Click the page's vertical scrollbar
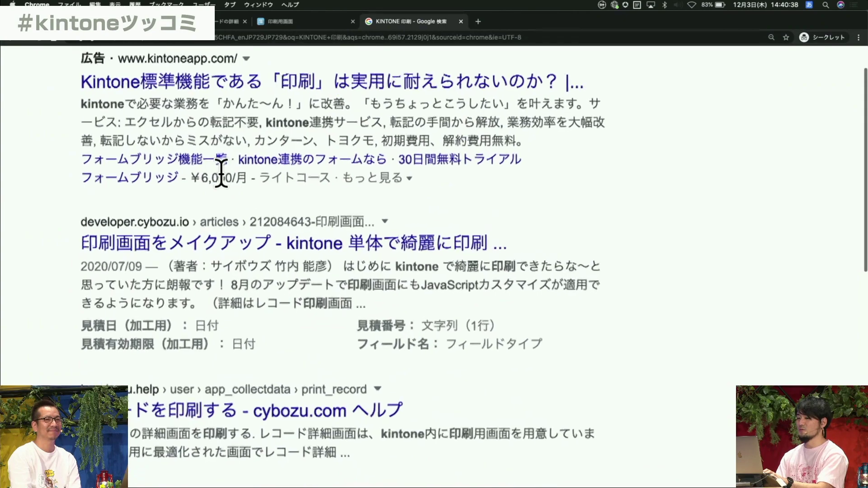868x488 pixels. pos(865,169)
